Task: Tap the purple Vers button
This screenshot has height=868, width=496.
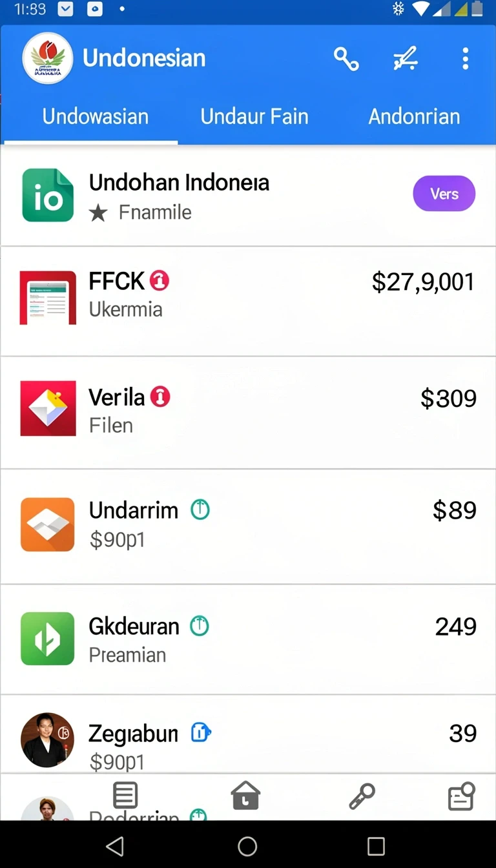Action: point(444,194)
